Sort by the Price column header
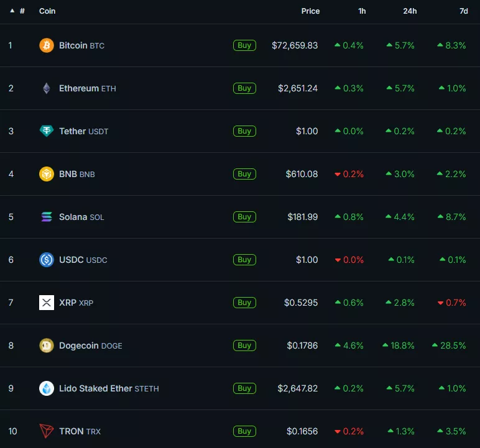 coord(310,11)
